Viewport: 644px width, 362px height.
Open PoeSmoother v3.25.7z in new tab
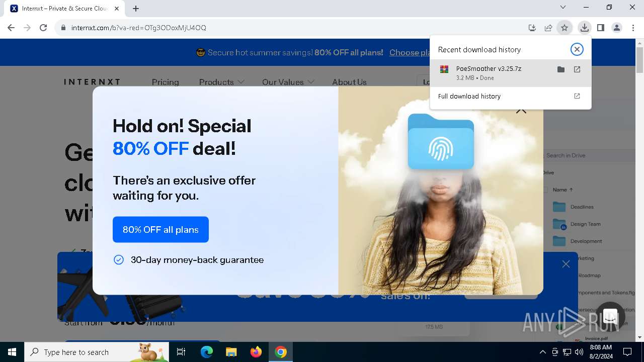point(577,69)
